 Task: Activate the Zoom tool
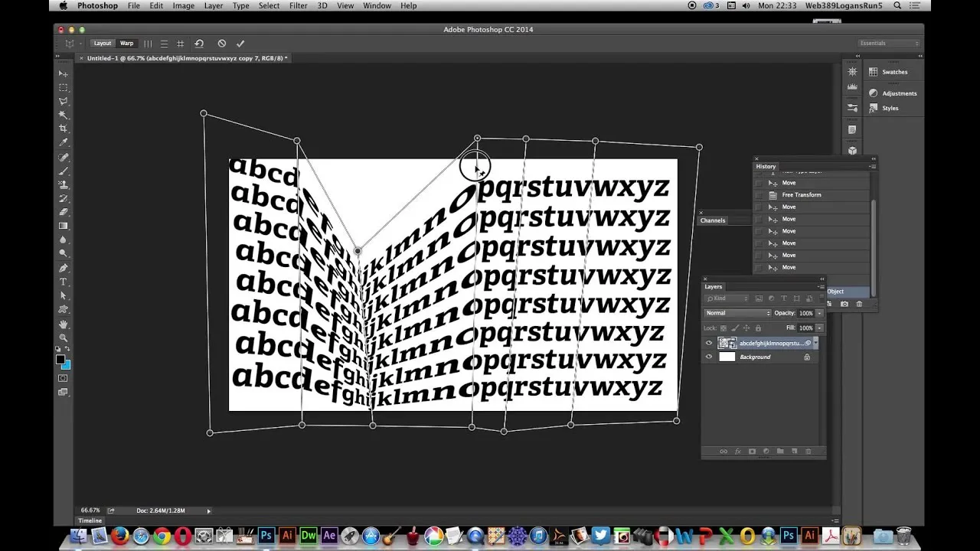click(64, 337)
